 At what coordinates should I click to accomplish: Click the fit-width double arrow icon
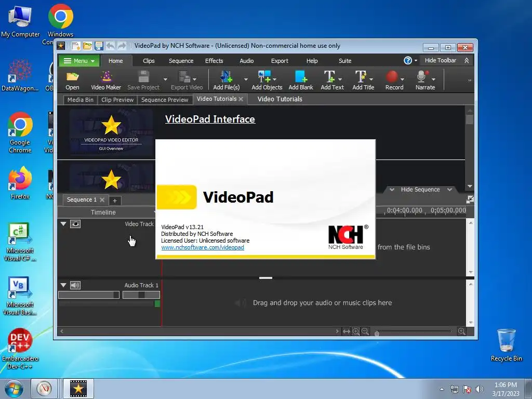click(346, 331)
